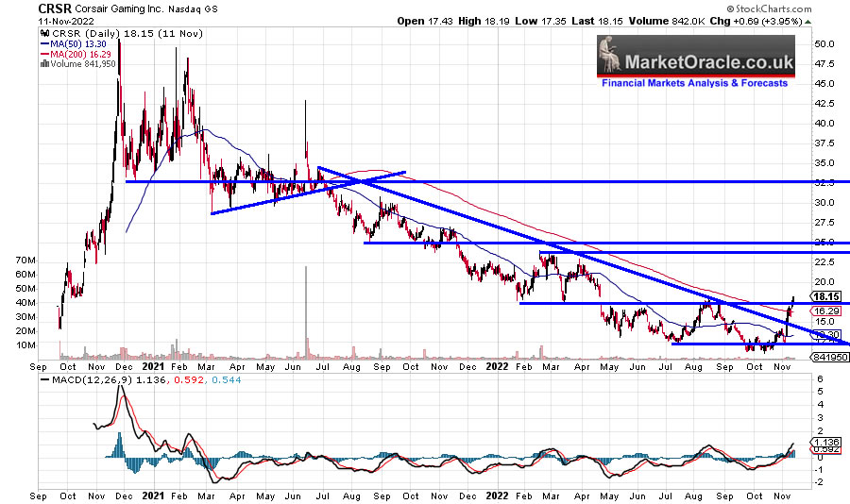
Task: Click the 'Low 17.35' value in header
Action: point(540,21)
